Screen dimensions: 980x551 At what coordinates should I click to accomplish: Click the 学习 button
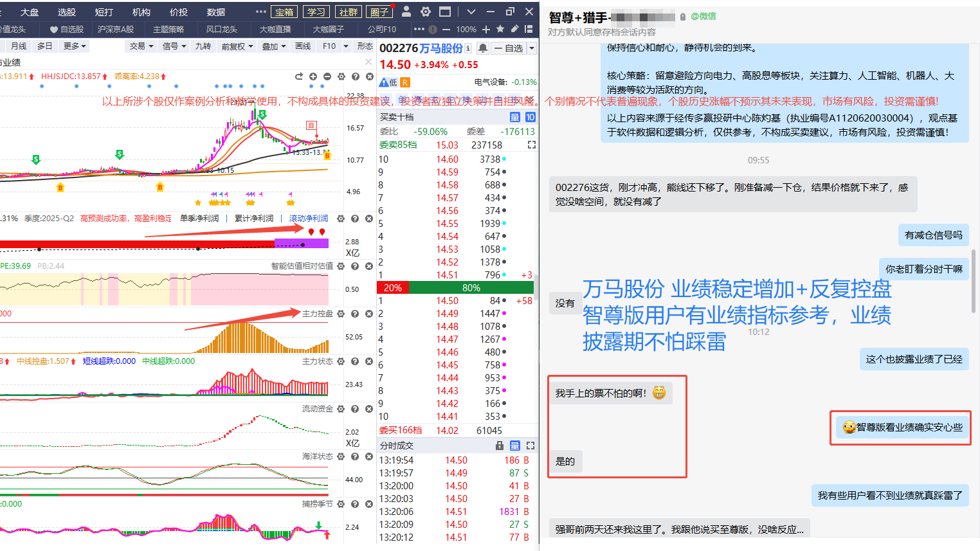click(316, 12)
